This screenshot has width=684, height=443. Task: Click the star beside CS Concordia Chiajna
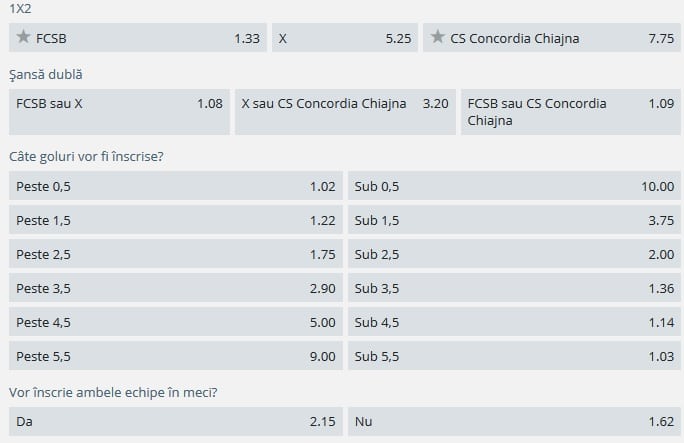438,38
